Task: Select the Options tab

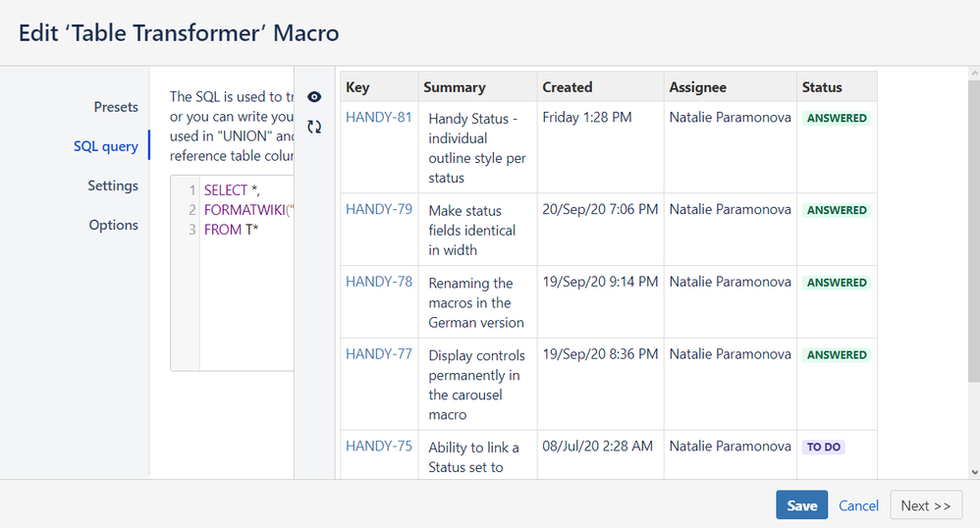Action: [114, 225]
